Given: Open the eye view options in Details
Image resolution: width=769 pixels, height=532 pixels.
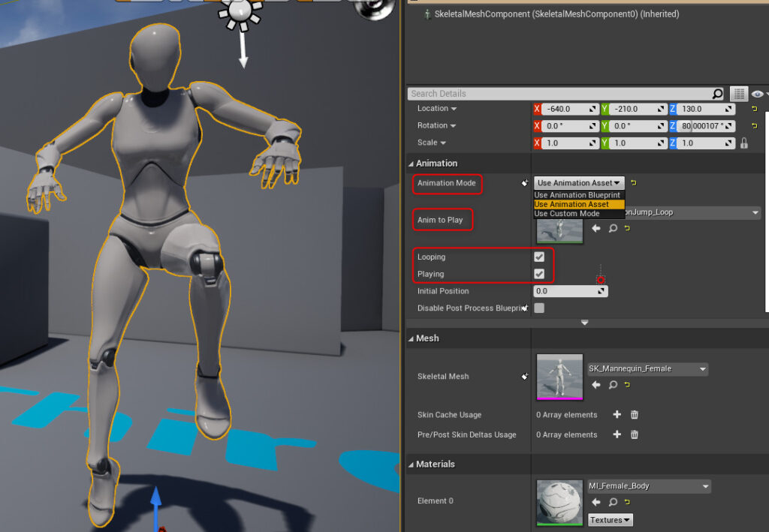Looking at the screenshot, I should pyautogui.click(x=758, y=94).
